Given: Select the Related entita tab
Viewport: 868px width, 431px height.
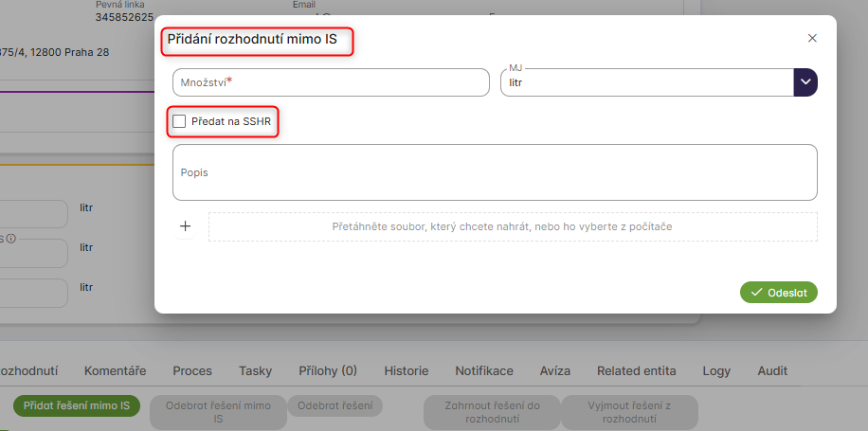Looking at the screenshot, I should (x=636, y=371).
